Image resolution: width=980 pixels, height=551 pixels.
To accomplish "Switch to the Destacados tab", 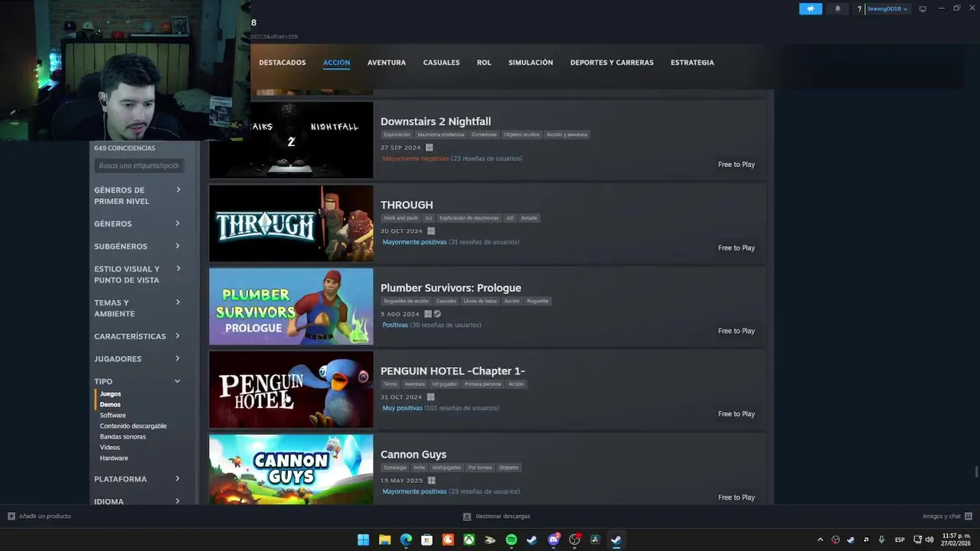I will [x=283, y=63].
